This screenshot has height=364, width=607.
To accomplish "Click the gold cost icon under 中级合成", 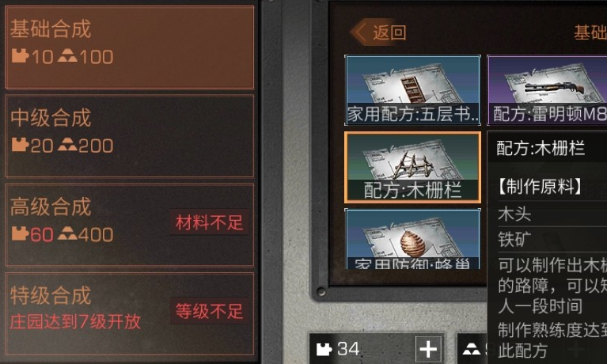I will (x=67, y=145).
